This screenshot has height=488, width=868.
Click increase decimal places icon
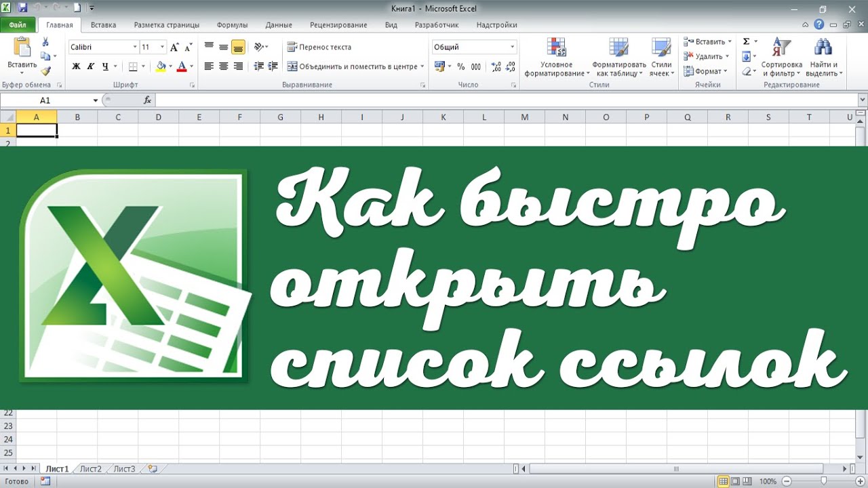496,66
